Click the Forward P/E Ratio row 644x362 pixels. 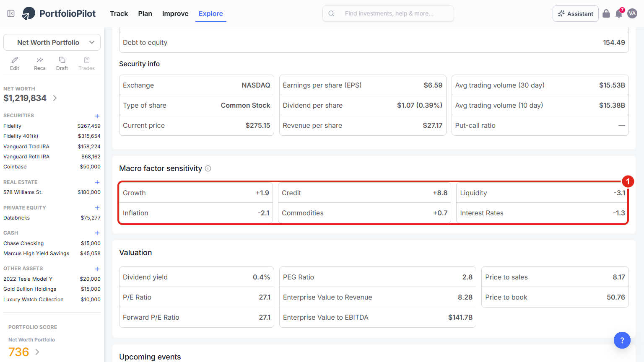tap(197, 317)
